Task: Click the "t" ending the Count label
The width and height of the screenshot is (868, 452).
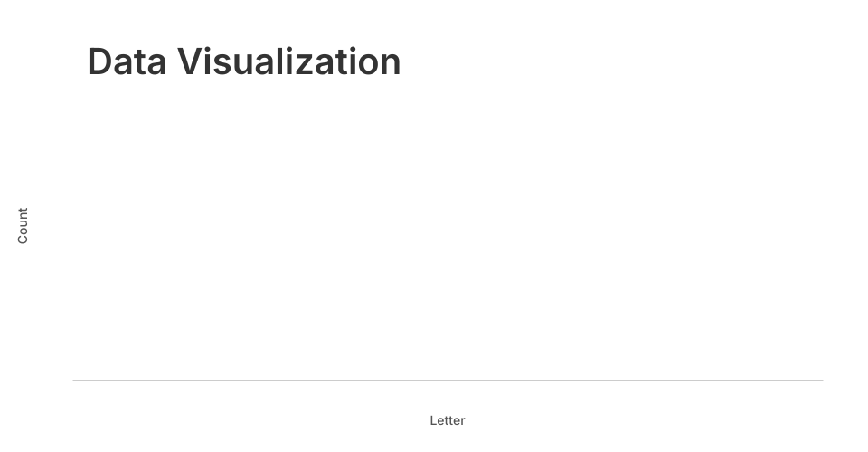Action: 23,210
